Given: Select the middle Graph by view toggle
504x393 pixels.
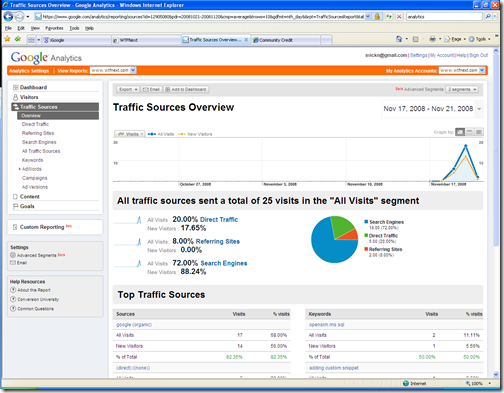Looking at the screenshot, I should coord(469,132).
